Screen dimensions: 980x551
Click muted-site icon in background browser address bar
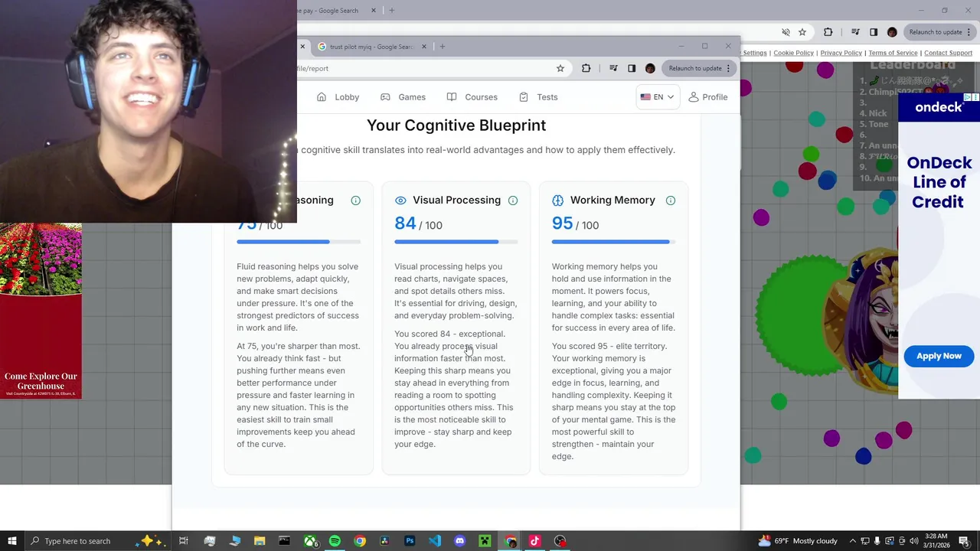point(786,32)
